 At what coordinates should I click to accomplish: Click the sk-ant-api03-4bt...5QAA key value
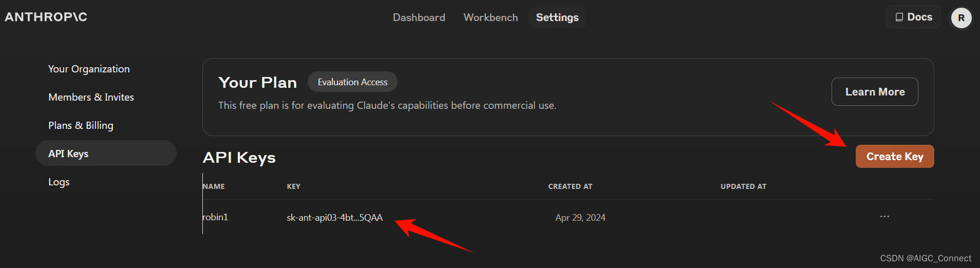[x=334, y=218]
